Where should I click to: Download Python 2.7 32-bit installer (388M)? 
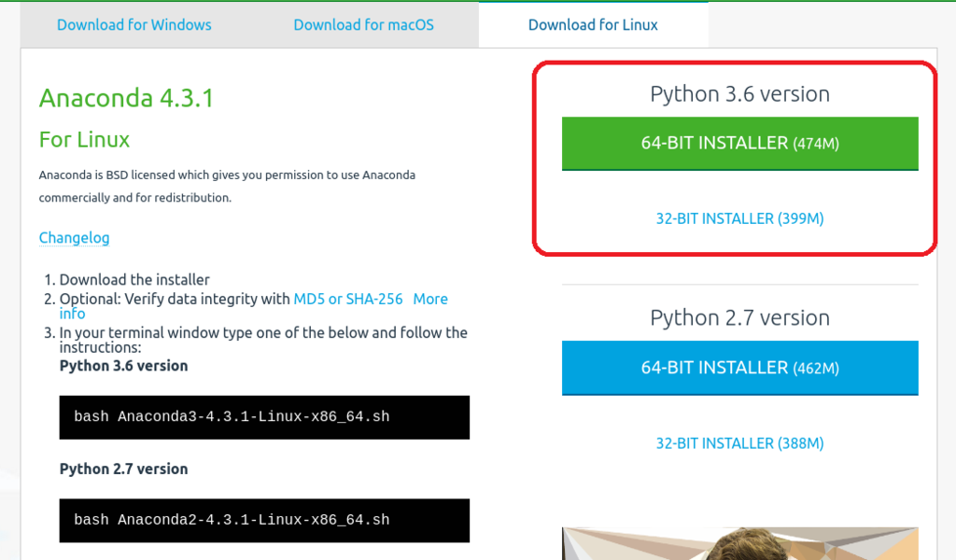point(739,443)
